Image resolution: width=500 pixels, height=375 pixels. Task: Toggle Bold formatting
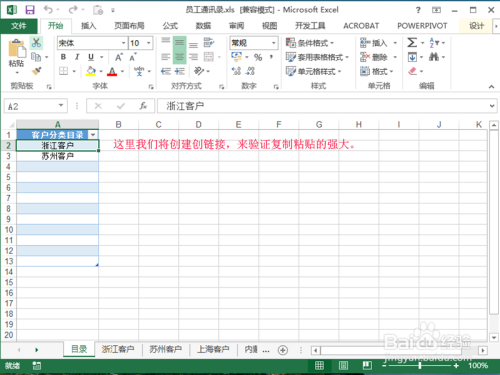coord(63,57)
